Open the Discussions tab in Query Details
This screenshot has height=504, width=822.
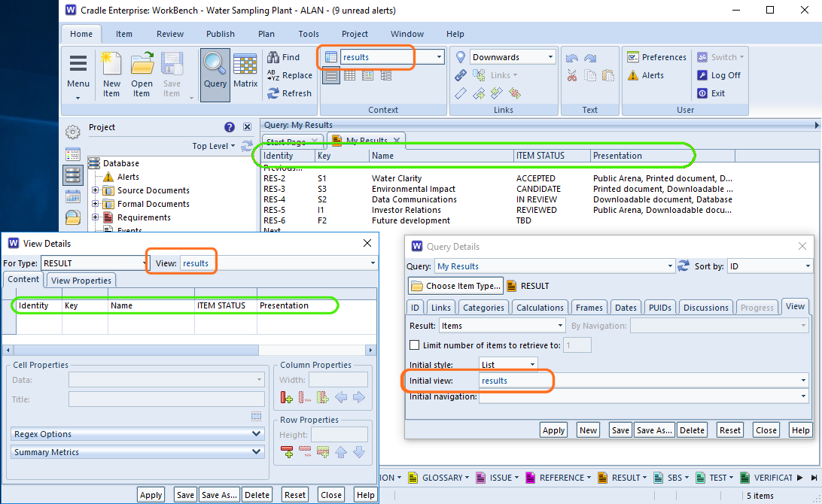705,308
